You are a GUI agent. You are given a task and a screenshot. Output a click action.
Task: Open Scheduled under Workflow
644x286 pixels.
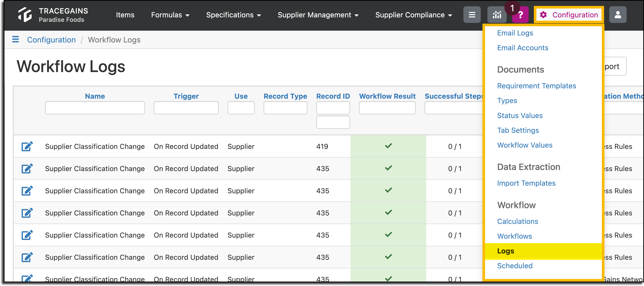(514, 265)
